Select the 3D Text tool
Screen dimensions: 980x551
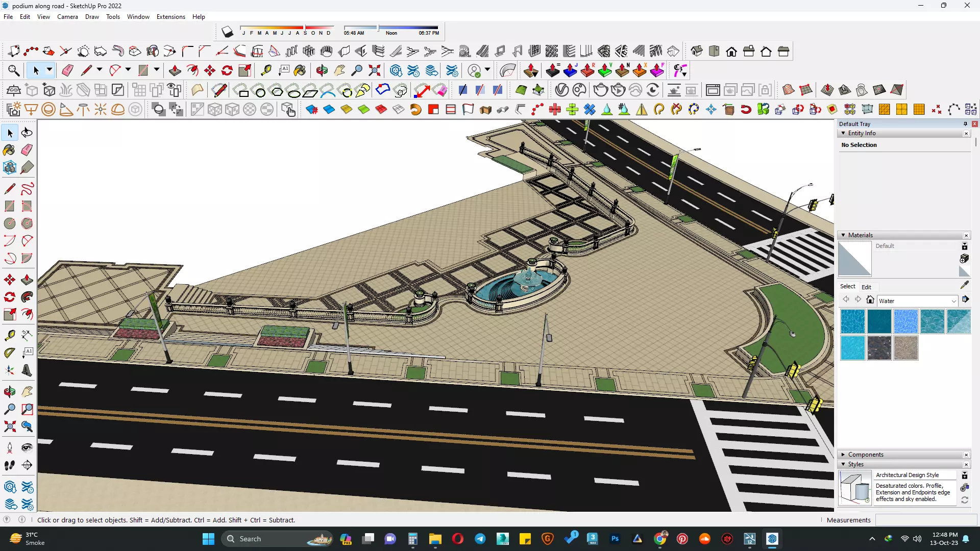pyautogui.click(x=27, y=370)
